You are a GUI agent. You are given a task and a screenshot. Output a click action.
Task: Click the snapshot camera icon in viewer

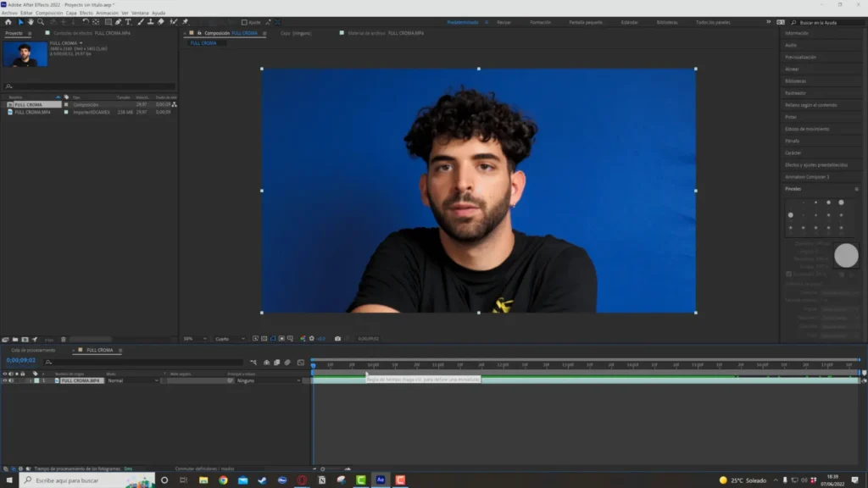click(x=337, y=339)
